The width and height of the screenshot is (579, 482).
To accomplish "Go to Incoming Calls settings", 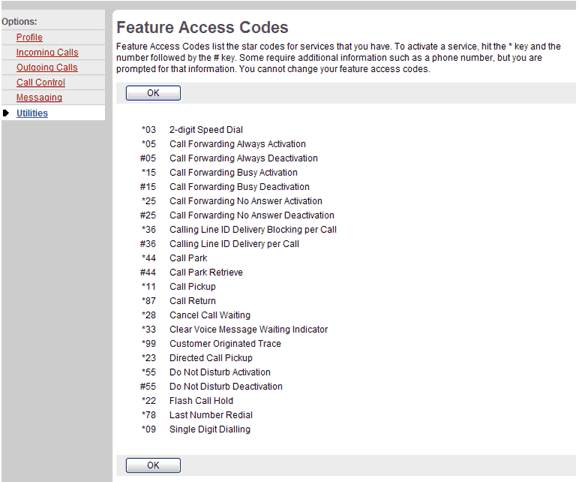I will coord(47,52).
